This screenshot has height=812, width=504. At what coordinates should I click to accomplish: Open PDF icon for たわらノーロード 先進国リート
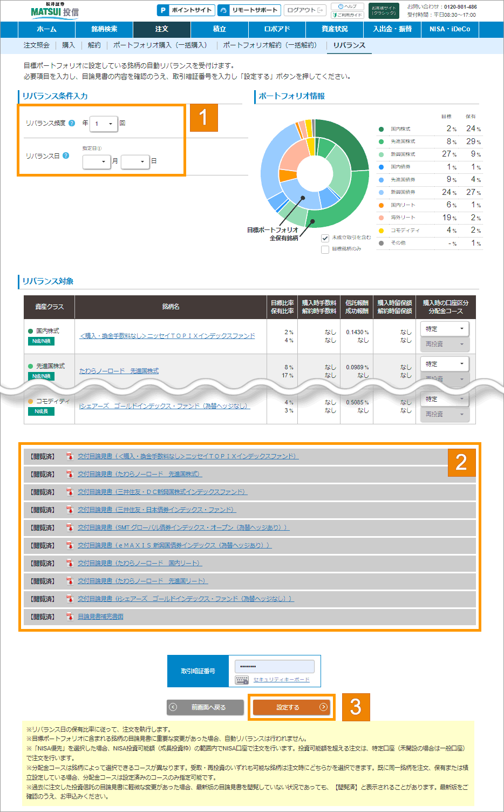click(70, 581)
